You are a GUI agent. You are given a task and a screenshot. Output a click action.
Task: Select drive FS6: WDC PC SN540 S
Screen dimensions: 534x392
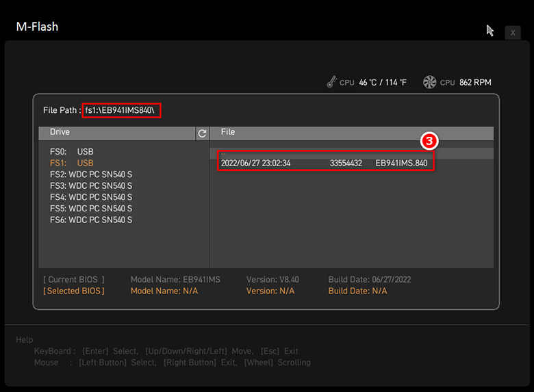[91, 220]
